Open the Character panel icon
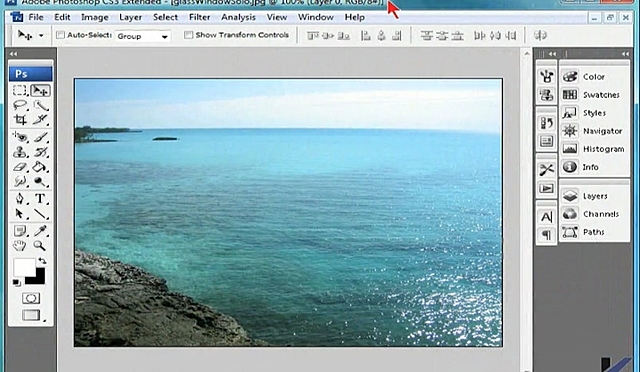640x372 pixels. click(546, 217)
